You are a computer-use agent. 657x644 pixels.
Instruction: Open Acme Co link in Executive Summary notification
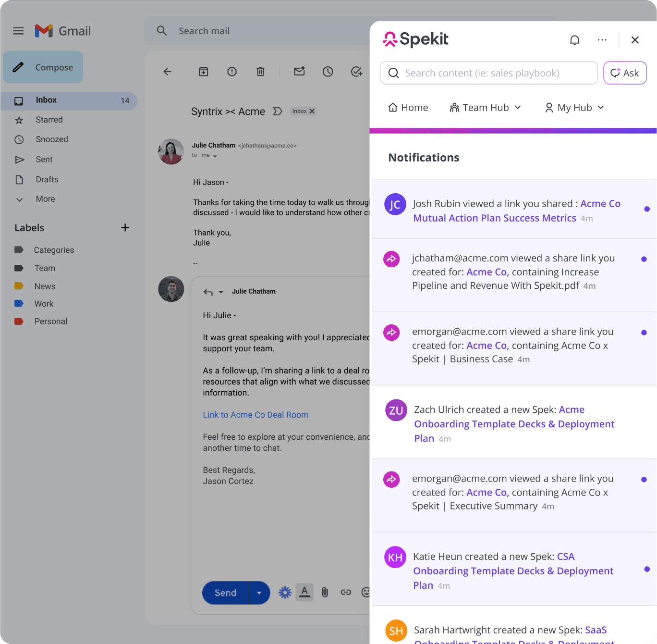click(487, 493)
